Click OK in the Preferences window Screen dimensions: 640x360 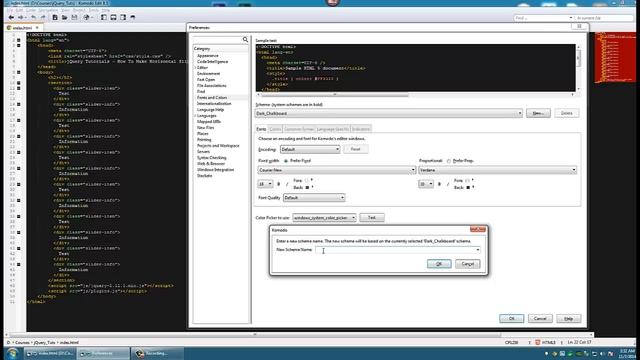pos(511,319)
